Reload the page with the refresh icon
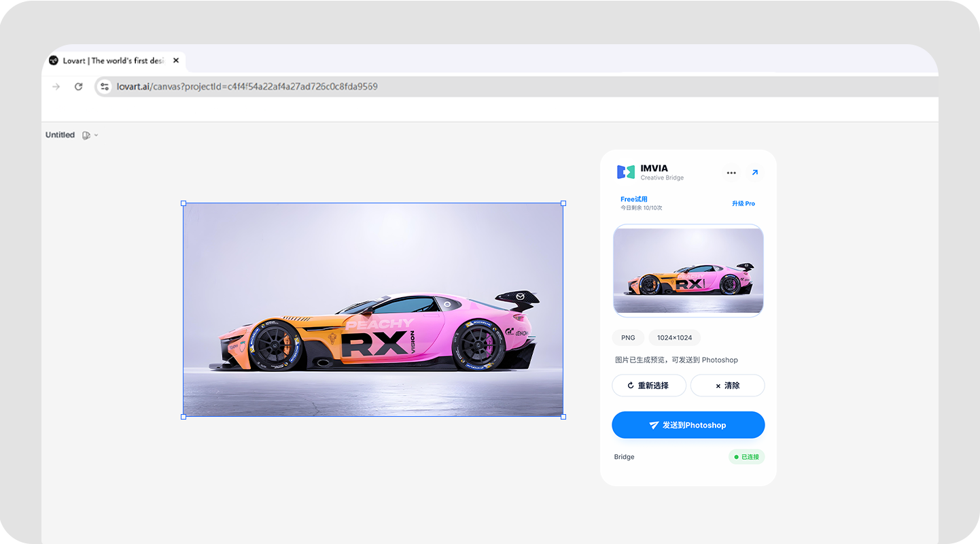 coord(79,86)
